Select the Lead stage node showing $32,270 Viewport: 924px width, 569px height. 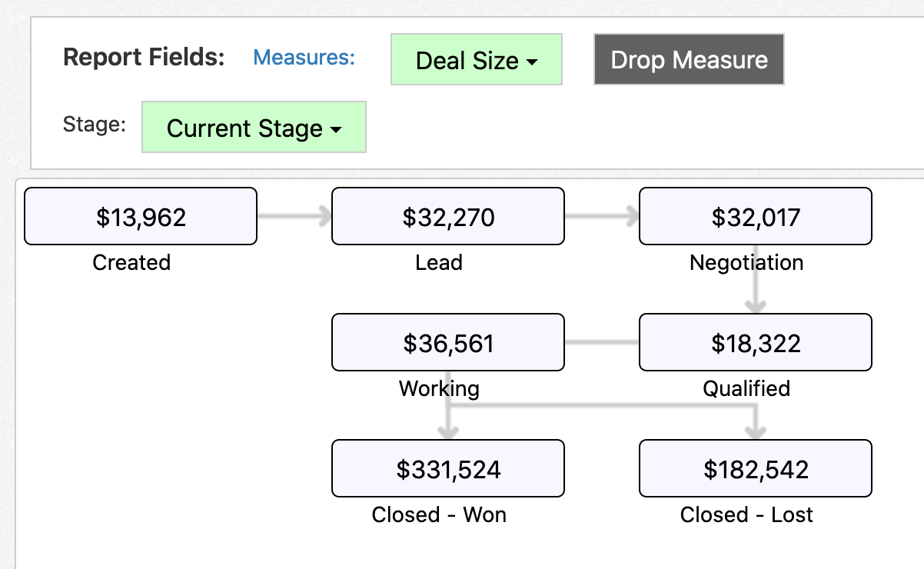(447, 216)
